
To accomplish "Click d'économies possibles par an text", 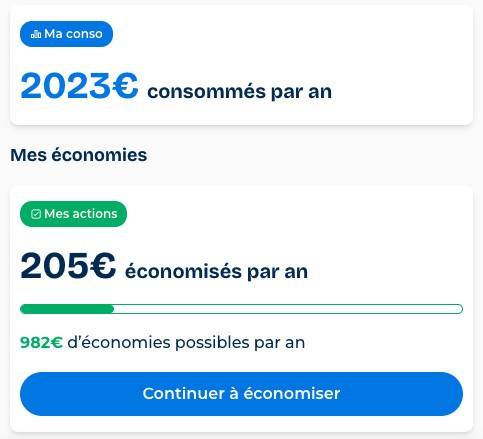I will [186, 343].
